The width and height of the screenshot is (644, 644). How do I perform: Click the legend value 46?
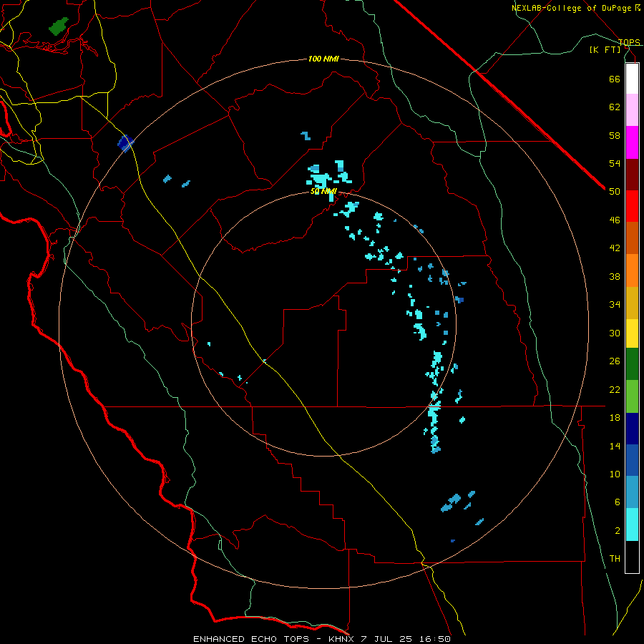point(615,220)
